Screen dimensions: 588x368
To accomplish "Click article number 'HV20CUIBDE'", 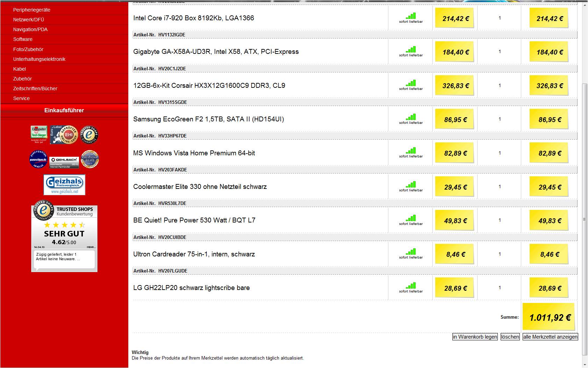I will pos(172,237).
